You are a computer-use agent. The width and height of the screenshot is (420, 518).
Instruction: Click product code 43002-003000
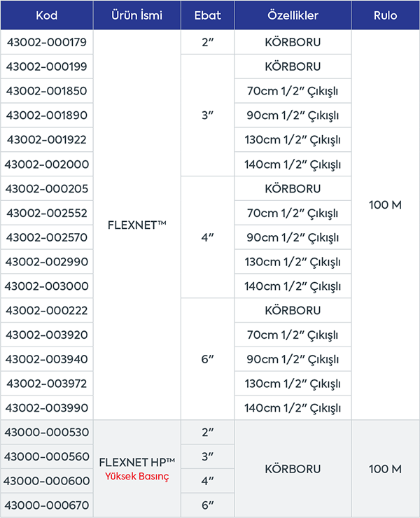pos(46,286)
